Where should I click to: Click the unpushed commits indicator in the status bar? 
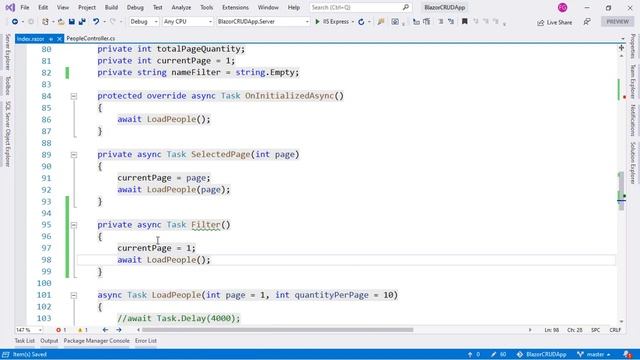pyautogui.click(x=473, y=354)
